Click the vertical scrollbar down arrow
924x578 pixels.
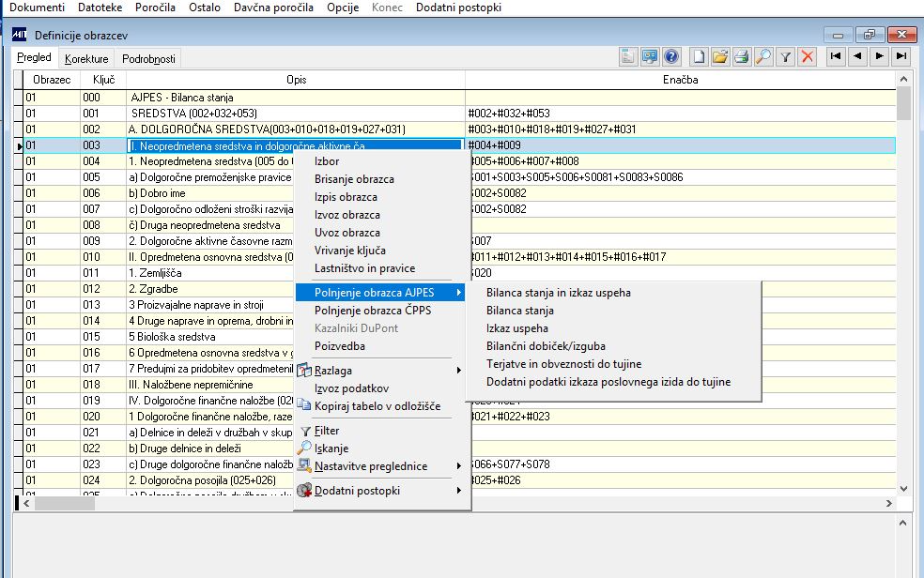tap(903, 489)
